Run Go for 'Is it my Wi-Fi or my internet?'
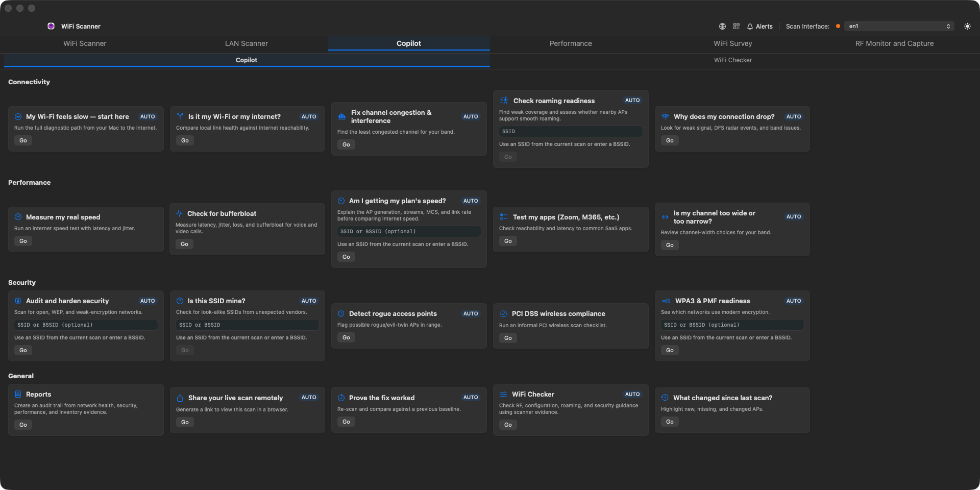Viewport: 980px width, 490px height. coord(185,140)
